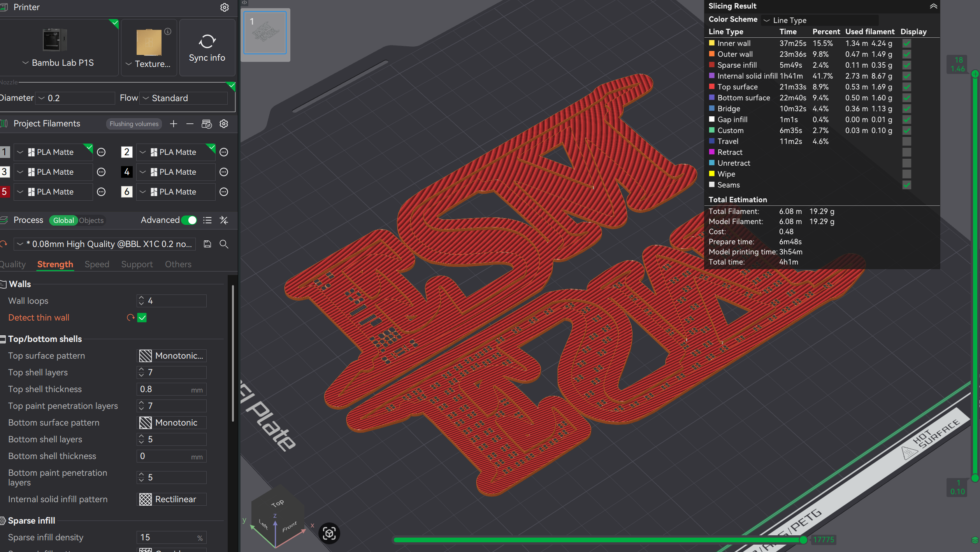The height and width of the screenshot is (552, 980).
Task: Open printer settings gear icon
Action: [224, 7]
